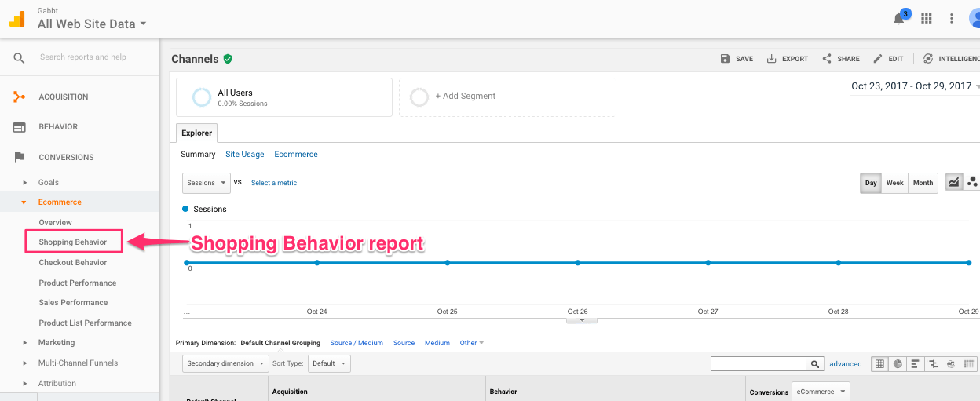Click the verified shield next to Channels

click(228, 59)
